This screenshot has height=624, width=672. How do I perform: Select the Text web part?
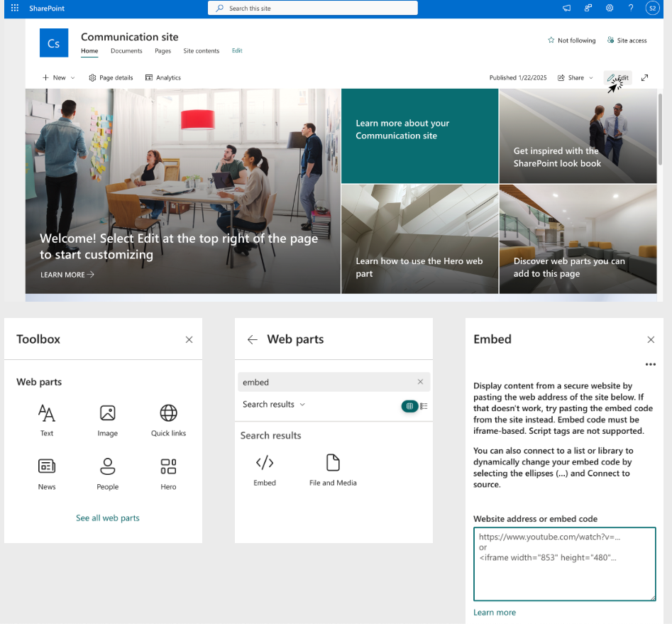47,420
